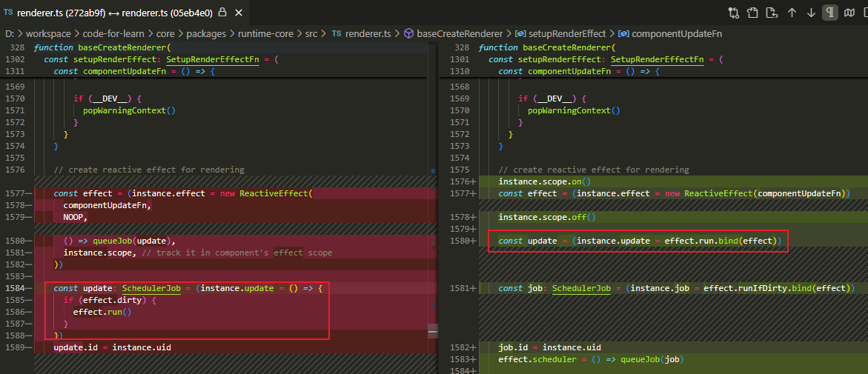
Task: Click the TS icon in the breadcrumb bar
Action: point(337,34)
